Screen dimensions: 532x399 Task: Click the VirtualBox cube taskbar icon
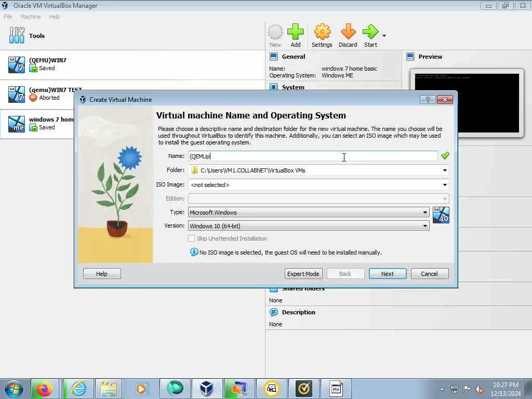206,389
